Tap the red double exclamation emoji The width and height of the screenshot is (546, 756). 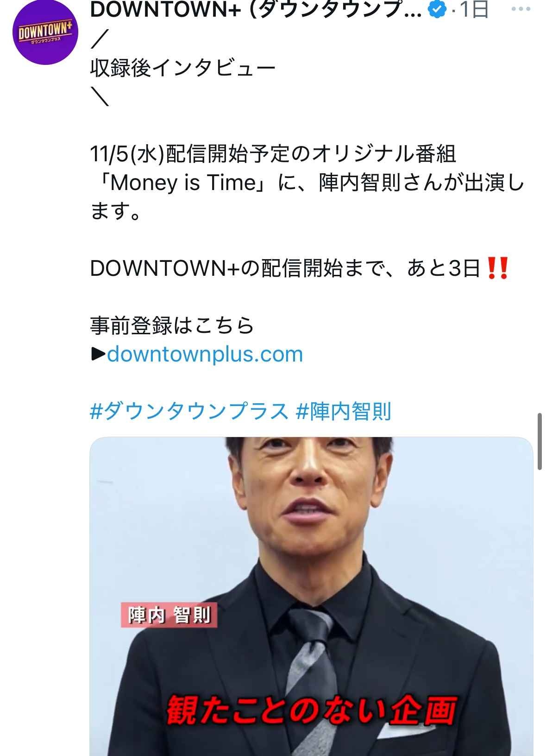click(498, 268)
